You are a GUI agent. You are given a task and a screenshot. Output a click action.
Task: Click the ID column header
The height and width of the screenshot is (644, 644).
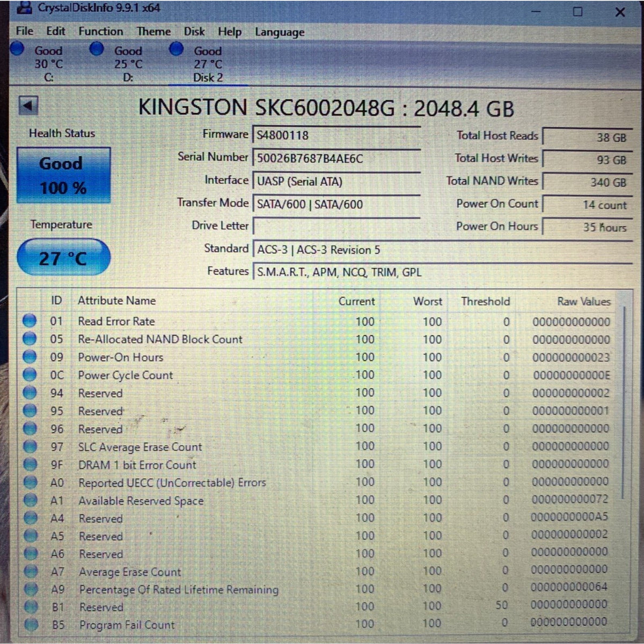[56, 301]
